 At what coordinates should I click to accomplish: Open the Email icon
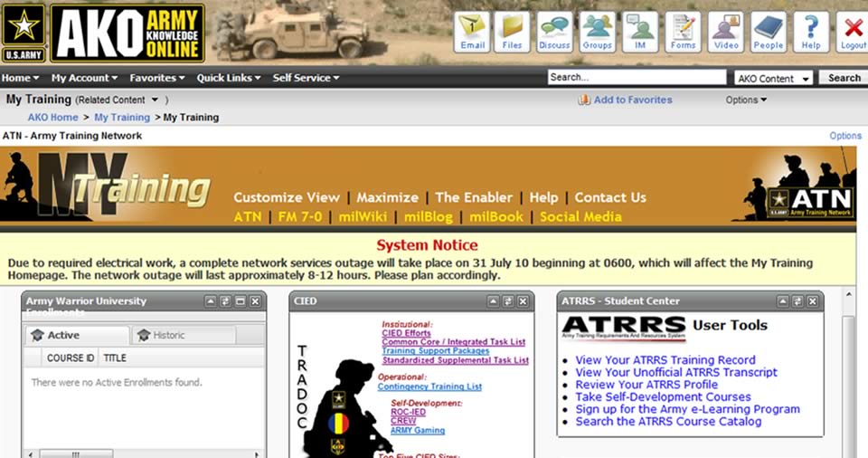click(472, 33)
